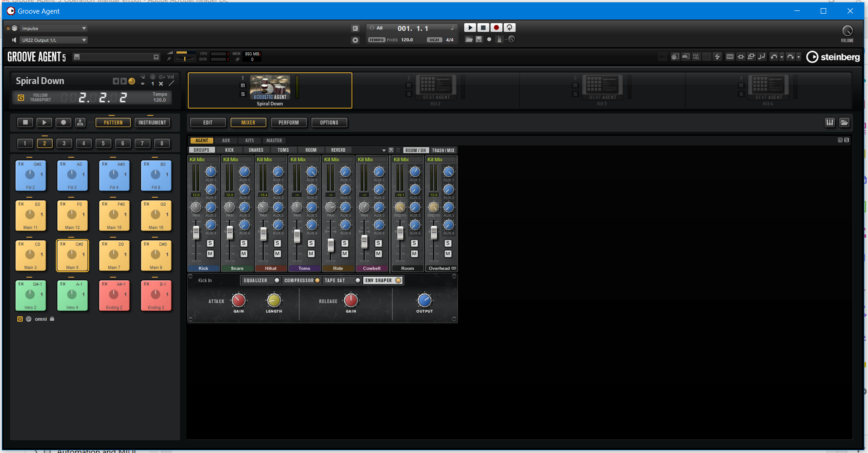
Task: Open the MIXER tab
Action: 248,123
